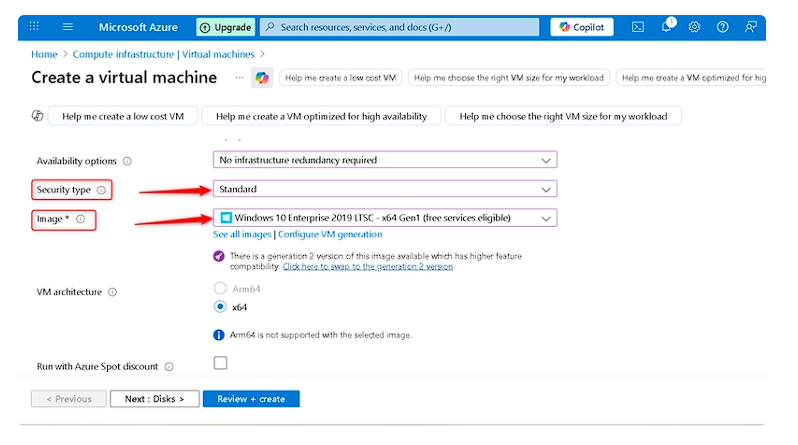Click here to swap to generation 2 version link
798x445 pixels.
367,266
